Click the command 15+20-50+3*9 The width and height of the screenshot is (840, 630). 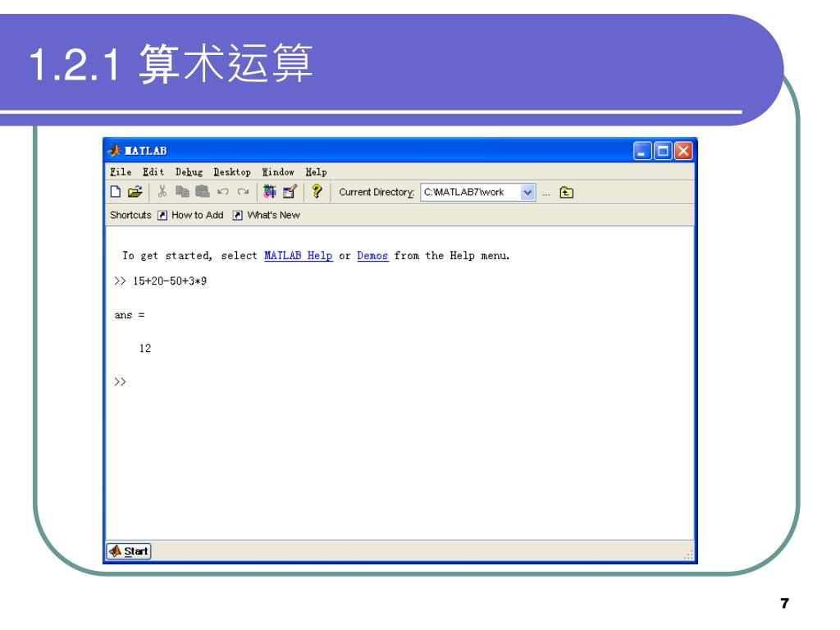[x=170, y=281]
